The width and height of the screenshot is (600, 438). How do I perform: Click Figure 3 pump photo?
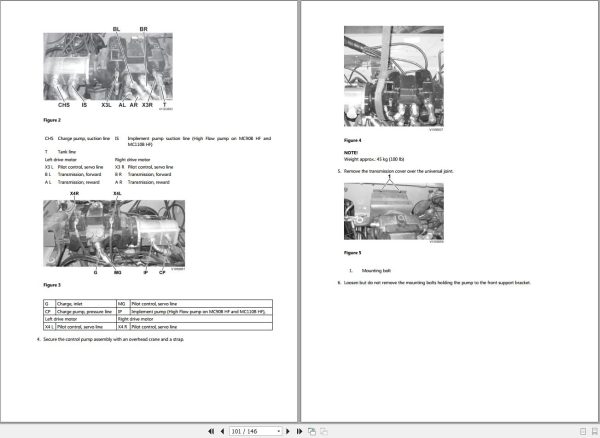click(x=114, y=233)
